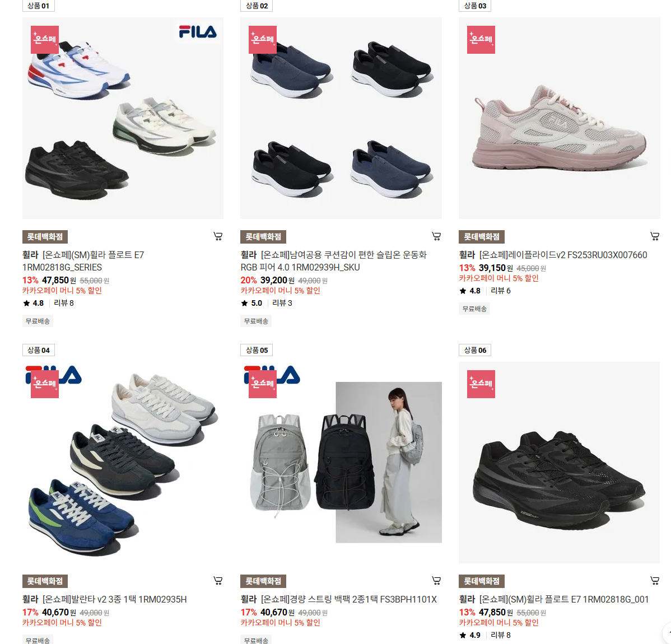Open 레이플라이드v2 FS253RU03X007660 title link
The image size is (671, 644).
pos(553,255)
